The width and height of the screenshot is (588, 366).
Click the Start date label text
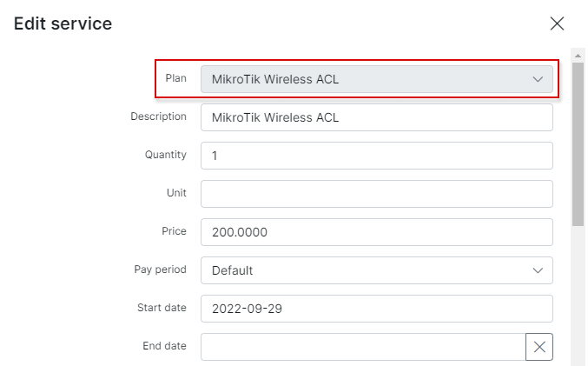(162, 308)
